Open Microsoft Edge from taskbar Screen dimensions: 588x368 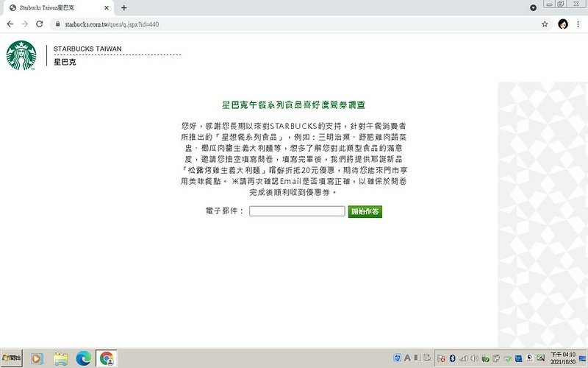[x=84, y=358]
